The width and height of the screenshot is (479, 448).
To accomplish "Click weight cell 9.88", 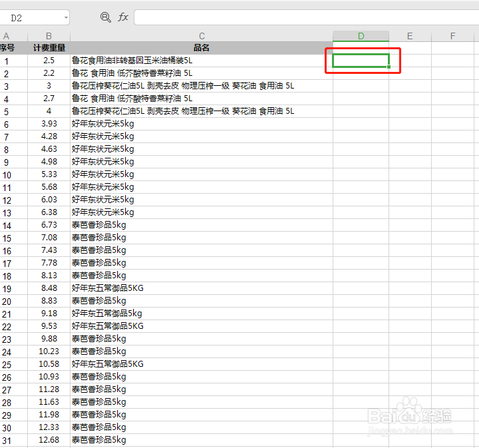I will 49,339.
